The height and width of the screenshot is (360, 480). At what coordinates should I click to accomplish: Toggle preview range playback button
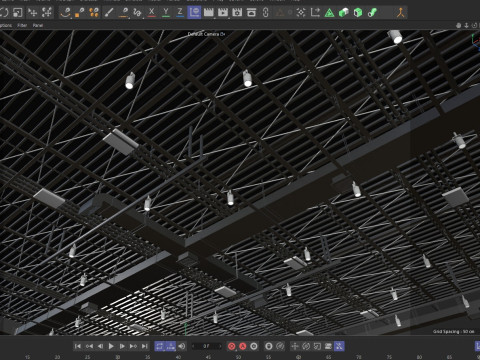coord(170,346)
